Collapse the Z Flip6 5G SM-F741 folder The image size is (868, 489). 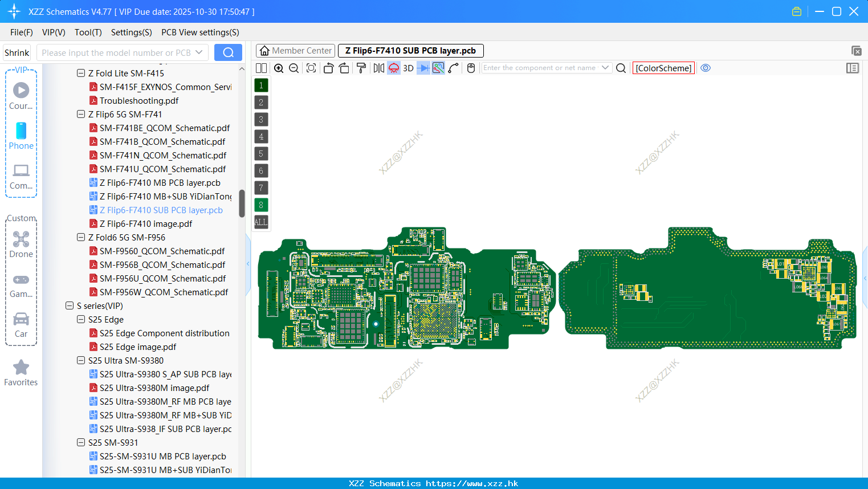[x=81, y=114]
